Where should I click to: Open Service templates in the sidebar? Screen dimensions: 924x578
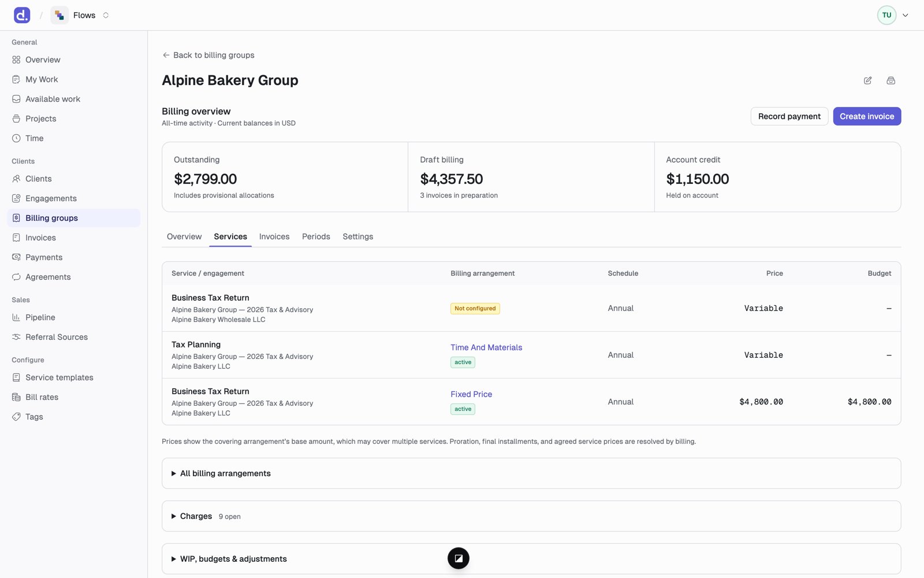pos(73,377)
